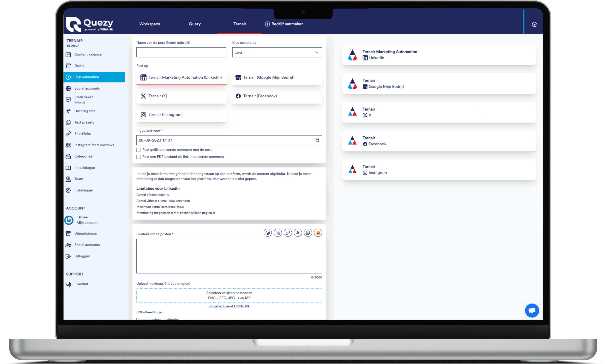607x364 pixels.
Task: Click the link insertion icon in toolbar
Action: pyautogui.click(x=288, y=233)
